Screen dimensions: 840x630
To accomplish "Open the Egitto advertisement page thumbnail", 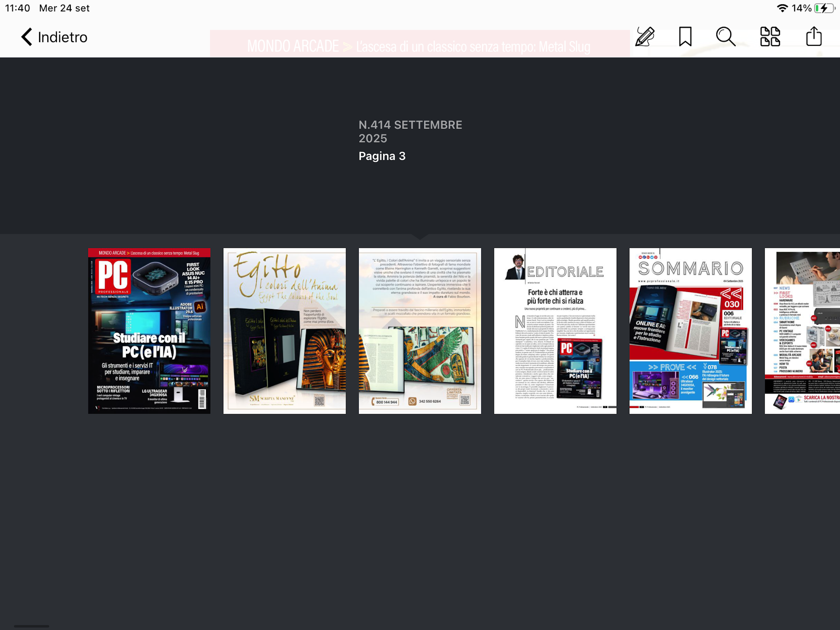I will (x=284, y=331).
